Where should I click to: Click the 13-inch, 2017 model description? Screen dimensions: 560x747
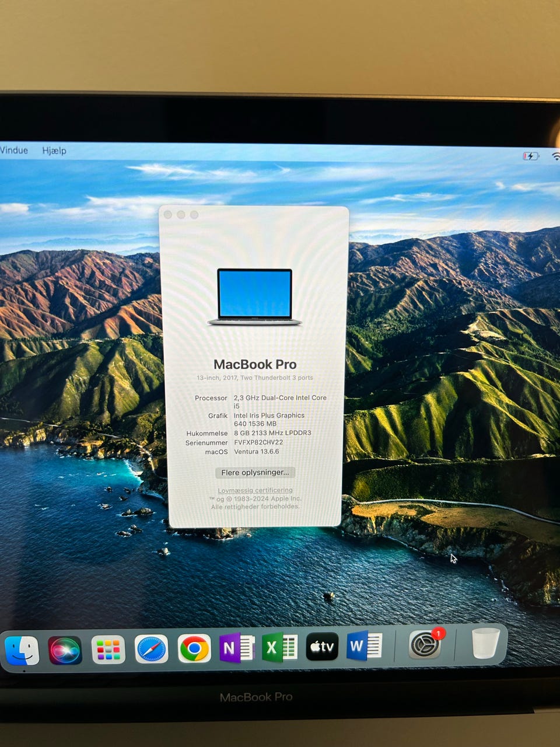click(x=255, y=378)
